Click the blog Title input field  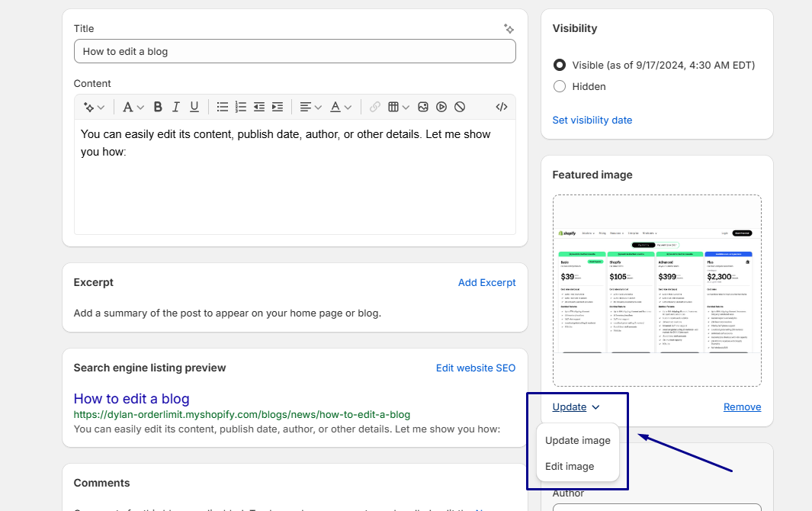click(x=294, y=51)
